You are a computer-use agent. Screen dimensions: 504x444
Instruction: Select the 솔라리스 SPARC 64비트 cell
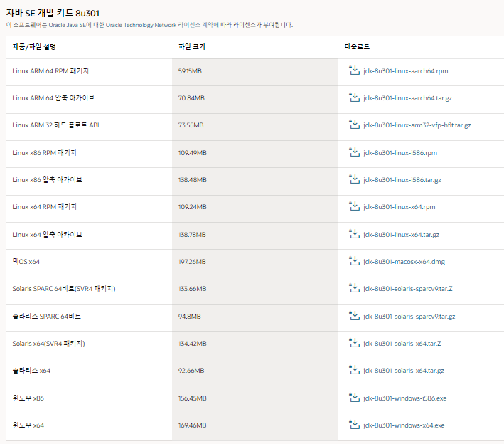pyautogui.click(x=89, y=317)
